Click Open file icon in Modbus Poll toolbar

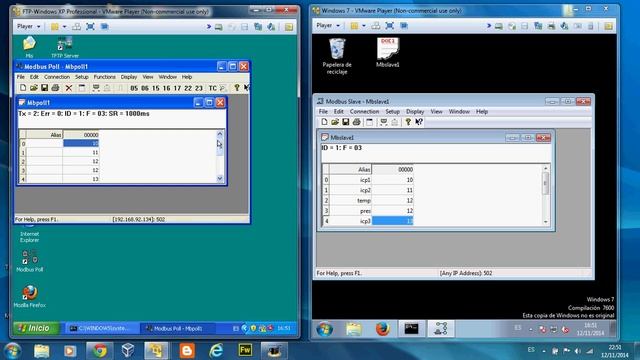click(x=33, y=88)
